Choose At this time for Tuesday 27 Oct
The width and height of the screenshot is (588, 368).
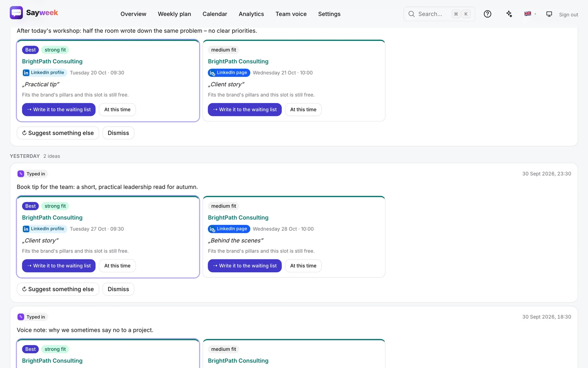117,266
